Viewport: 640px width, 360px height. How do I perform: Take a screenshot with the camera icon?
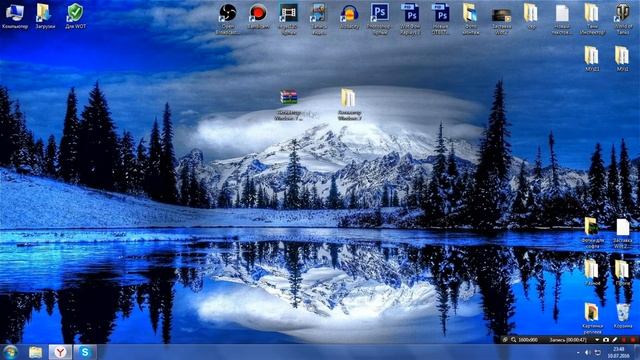point(606,340)
